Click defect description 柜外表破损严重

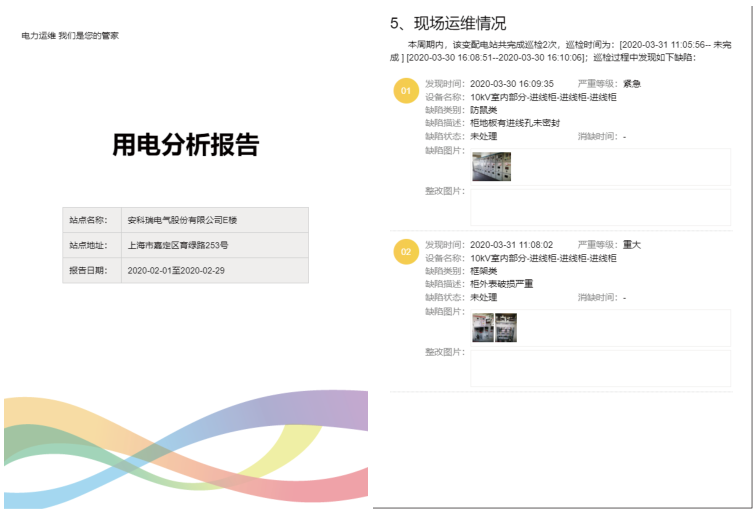(501, 284)
